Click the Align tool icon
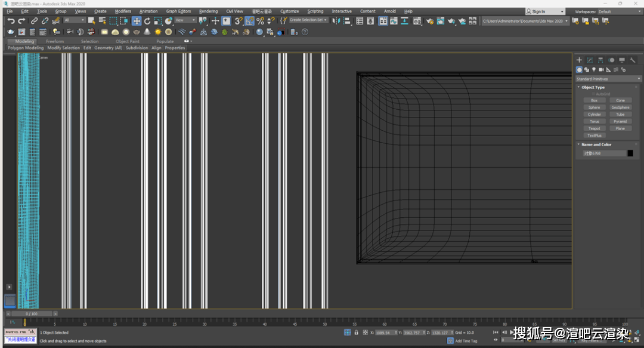 tap(347, 20)
